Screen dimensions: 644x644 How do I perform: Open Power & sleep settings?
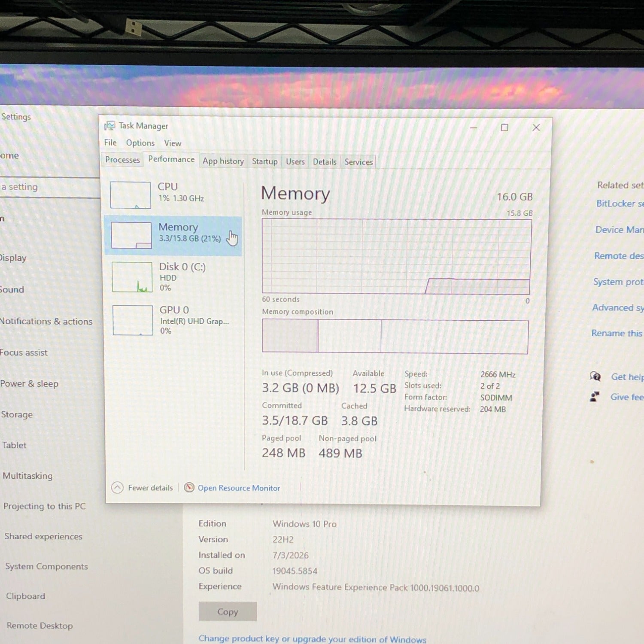click(x=29, y=384)
